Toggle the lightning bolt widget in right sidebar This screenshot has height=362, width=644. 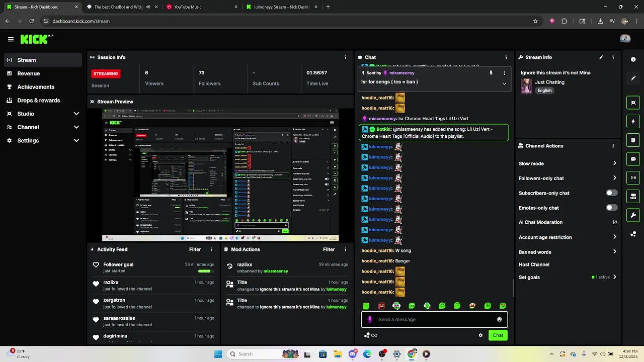(x=633, y=121)
